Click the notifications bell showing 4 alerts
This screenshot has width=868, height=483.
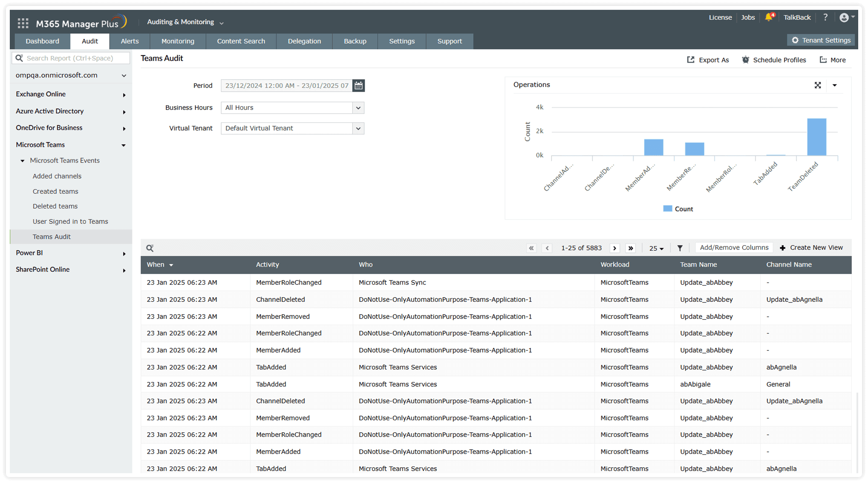(769, 17)
